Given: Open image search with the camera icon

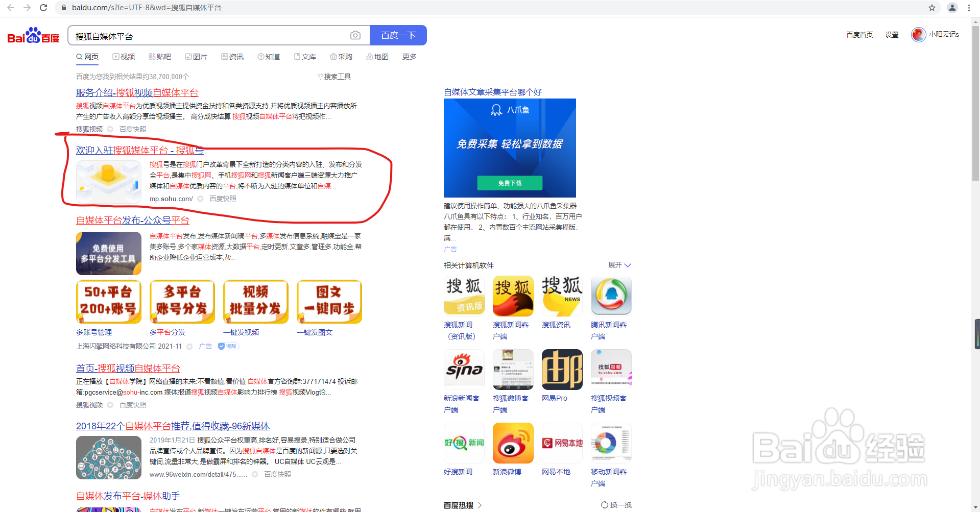Looking at the screenshot, I should [x=355, y=35].
